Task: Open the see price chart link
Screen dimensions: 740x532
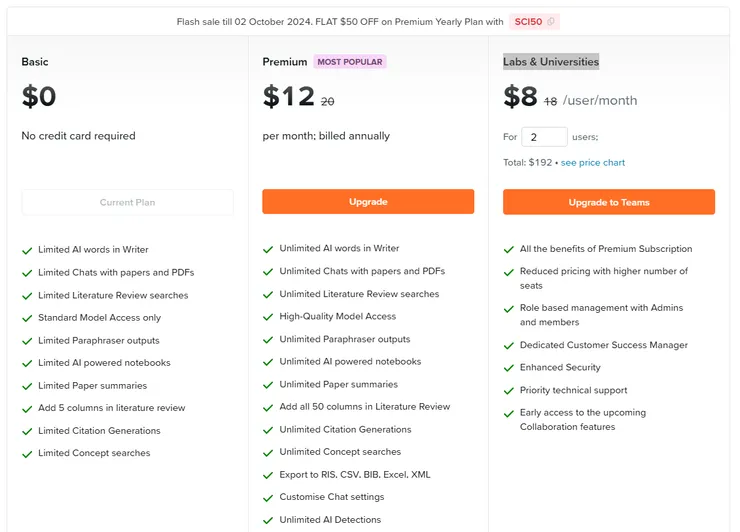Action: pos(593,163)
